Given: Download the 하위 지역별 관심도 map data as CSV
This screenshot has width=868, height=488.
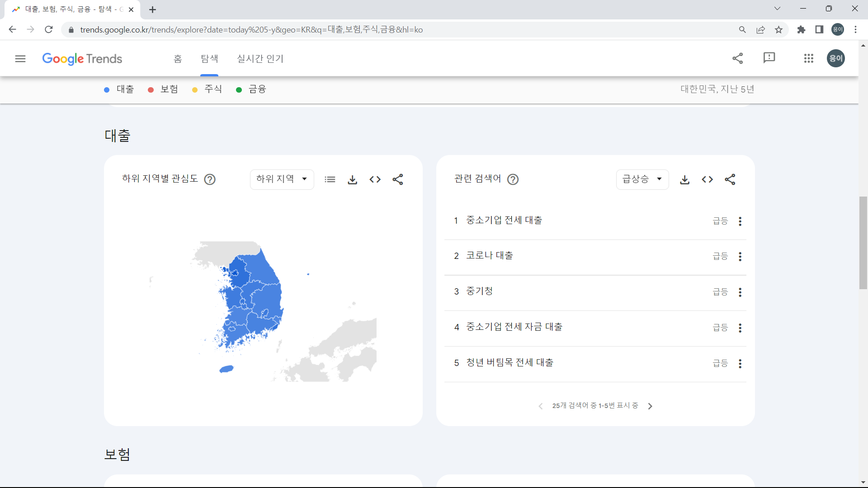Looking at the screenshot, I should (353, 179).
